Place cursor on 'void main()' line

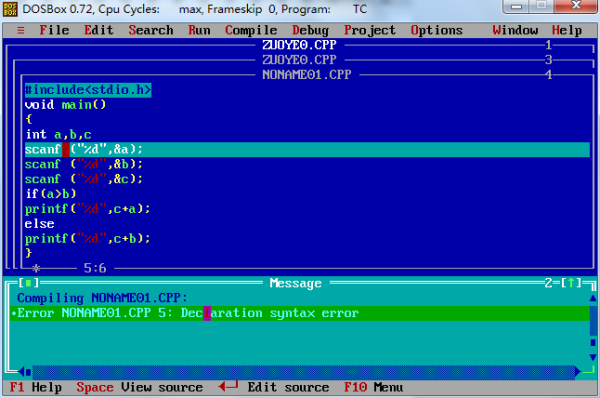pos(65,104)
